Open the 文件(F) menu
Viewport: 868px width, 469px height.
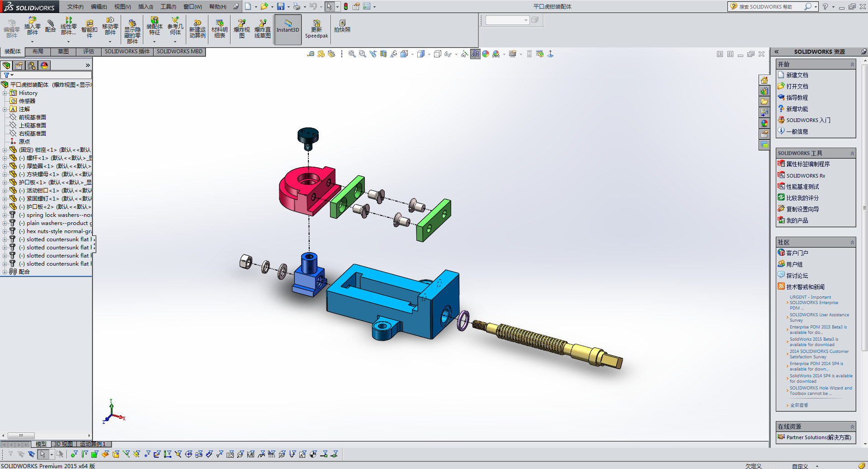tap(75, 7)
